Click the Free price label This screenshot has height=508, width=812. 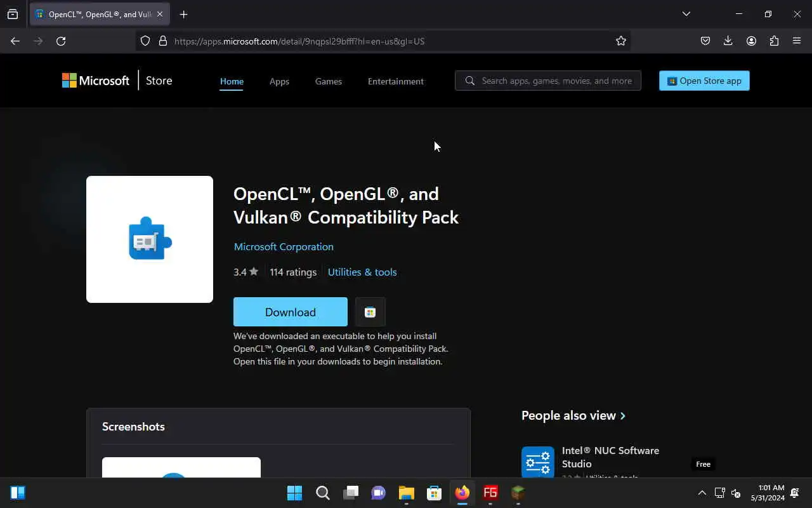point(703,464)
